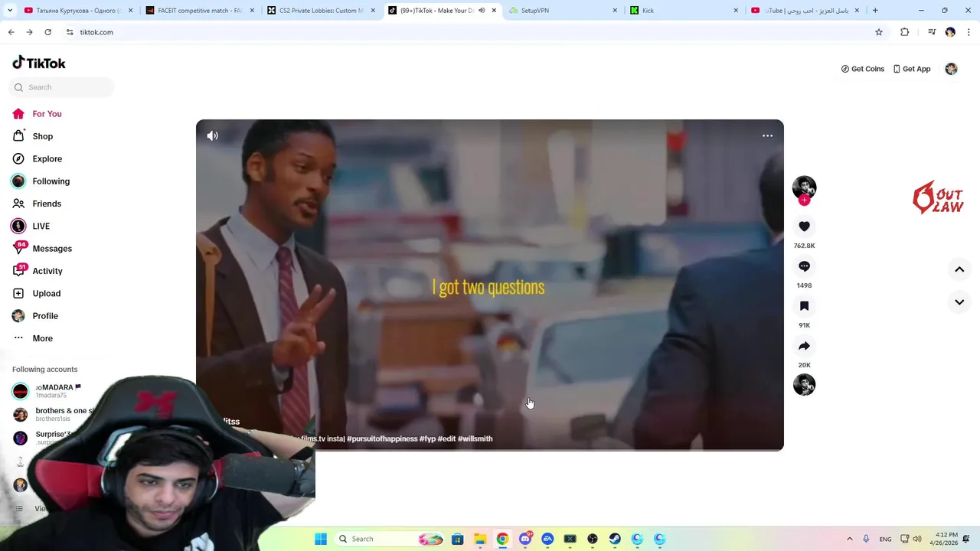Switch to the CS2 Private Lobbies tab
The image size is (980, 551).
tap(322, 11)
